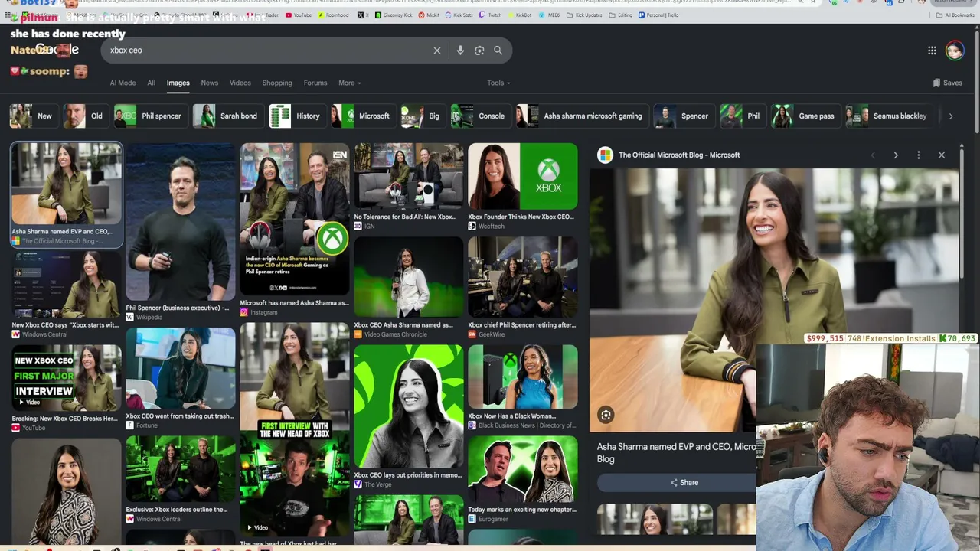
Task: Search inside preview image with Lens icon
Action: pos(606,415)
